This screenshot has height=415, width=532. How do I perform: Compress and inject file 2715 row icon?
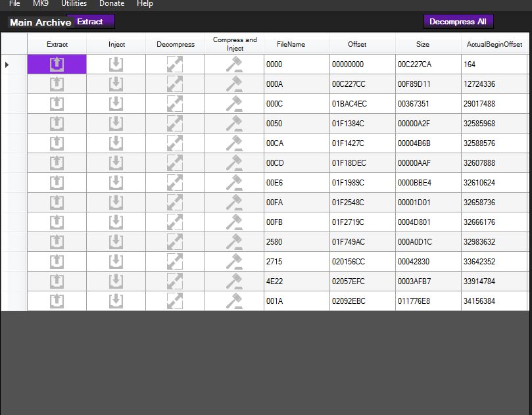point(235,261)
